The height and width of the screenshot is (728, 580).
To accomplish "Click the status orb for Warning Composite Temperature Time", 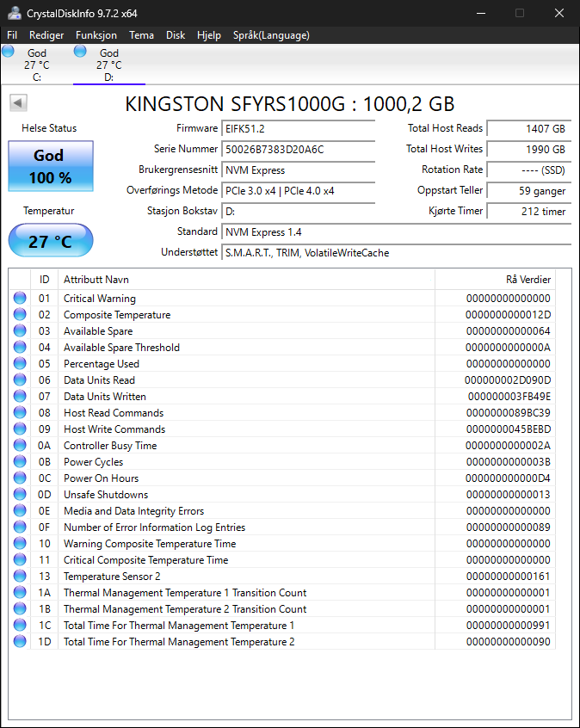I will [x=20, y=543].
